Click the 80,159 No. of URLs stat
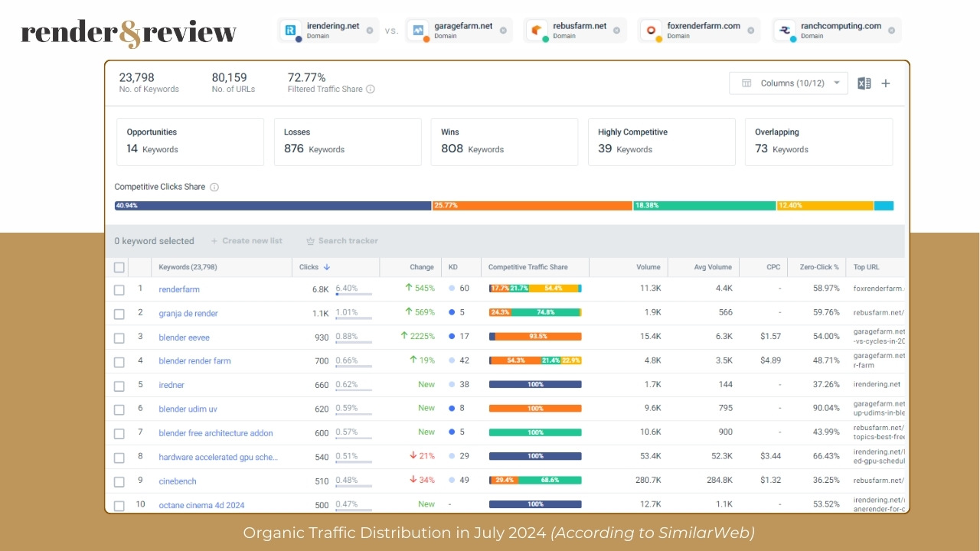Screen dimensions: 980x551 tap(234, 83)
